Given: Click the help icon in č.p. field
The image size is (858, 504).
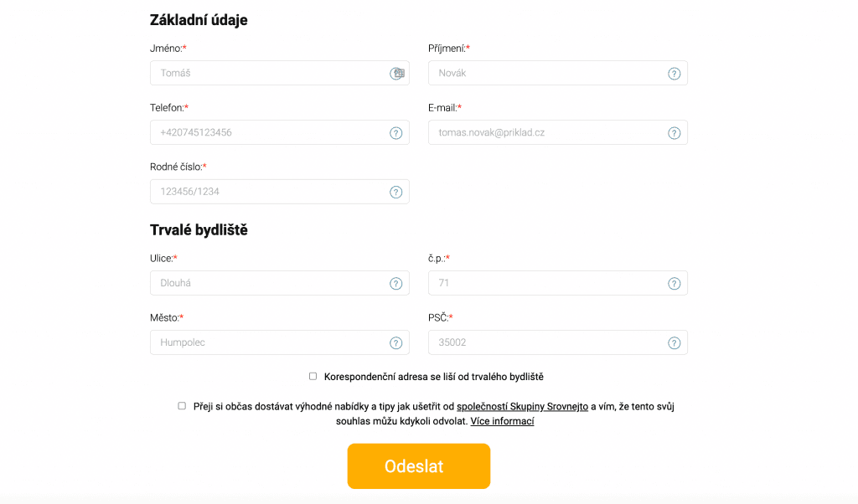Looking at the screenshot, I should (x=674, y=284).
